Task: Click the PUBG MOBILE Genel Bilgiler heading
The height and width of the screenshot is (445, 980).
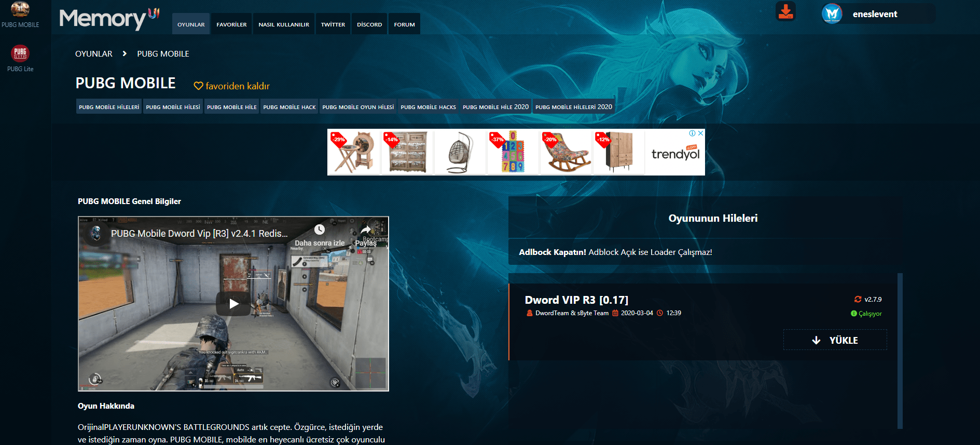Action: pos(129,201)
